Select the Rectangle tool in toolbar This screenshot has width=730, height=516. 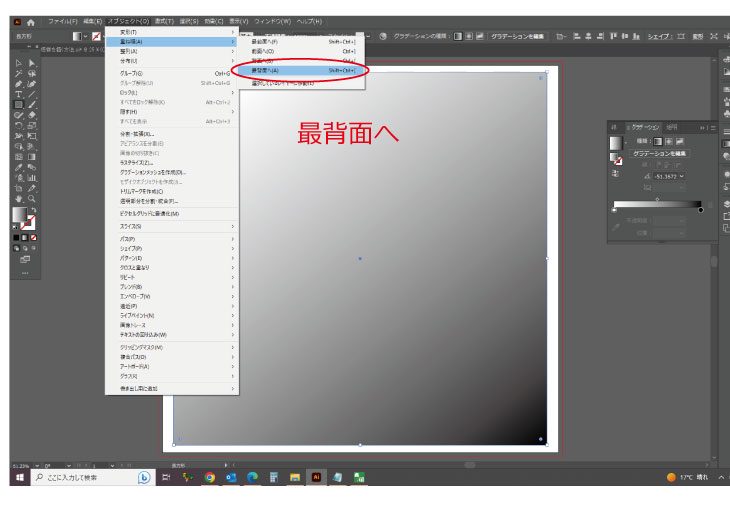19,104
